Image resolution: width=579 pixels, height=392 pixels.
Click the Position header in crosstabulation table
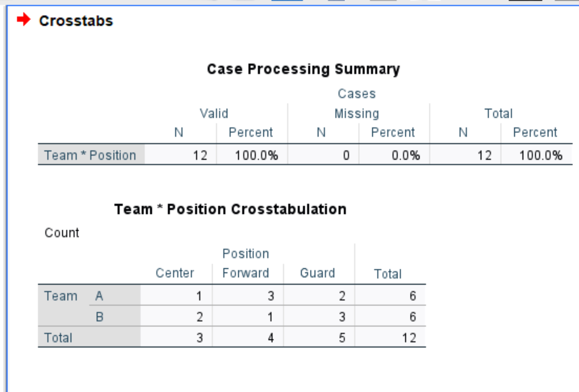click(247, 253)
